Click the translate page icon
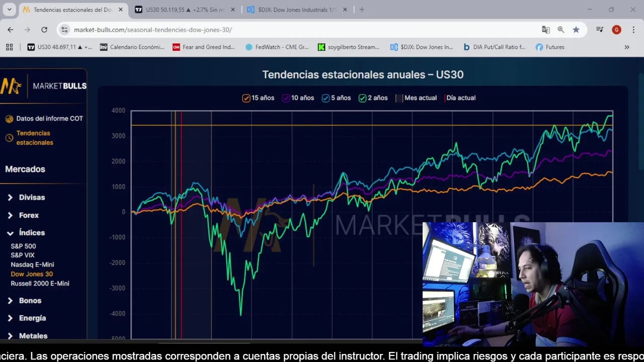 [545, 30]
